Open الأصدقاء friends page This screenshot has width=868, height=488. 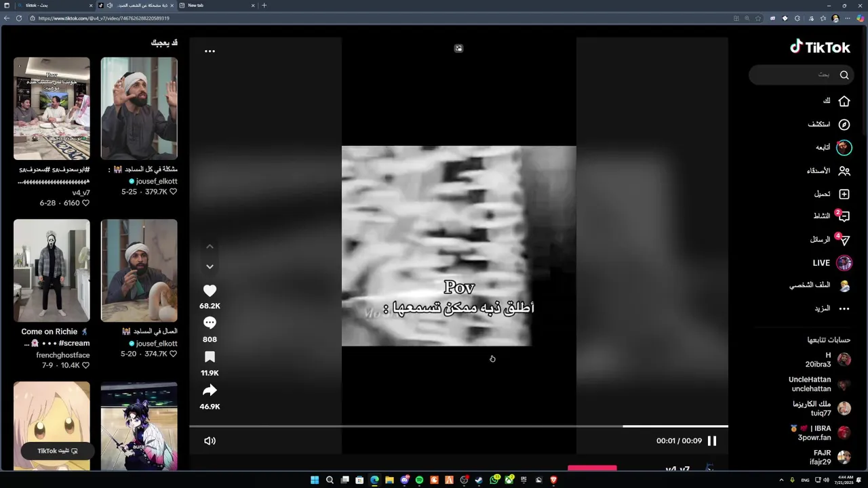click(827, 171)
